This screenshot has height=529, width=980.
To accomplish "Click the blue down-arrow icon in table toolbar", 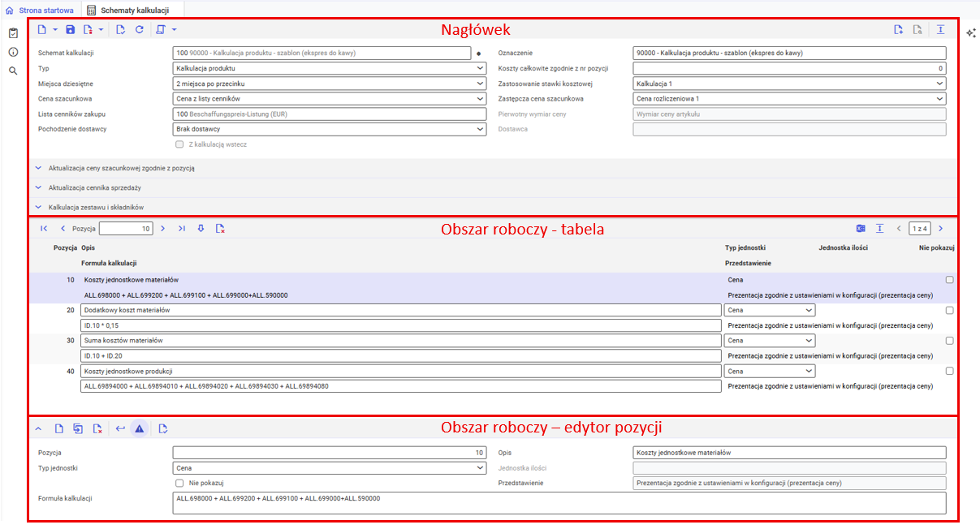I will (x=201, y=229).
